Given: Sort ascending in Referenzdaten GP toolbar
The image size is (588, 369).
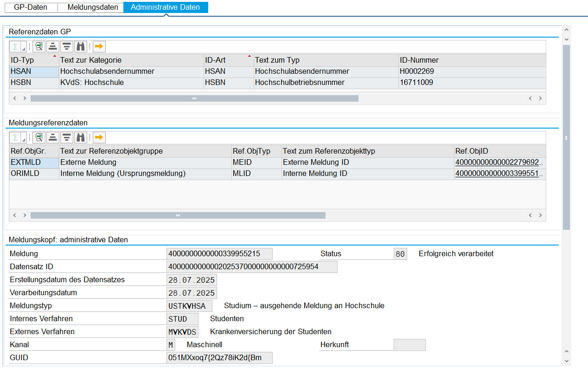Looking at the screenshot, I should click(x=53, y=46).
